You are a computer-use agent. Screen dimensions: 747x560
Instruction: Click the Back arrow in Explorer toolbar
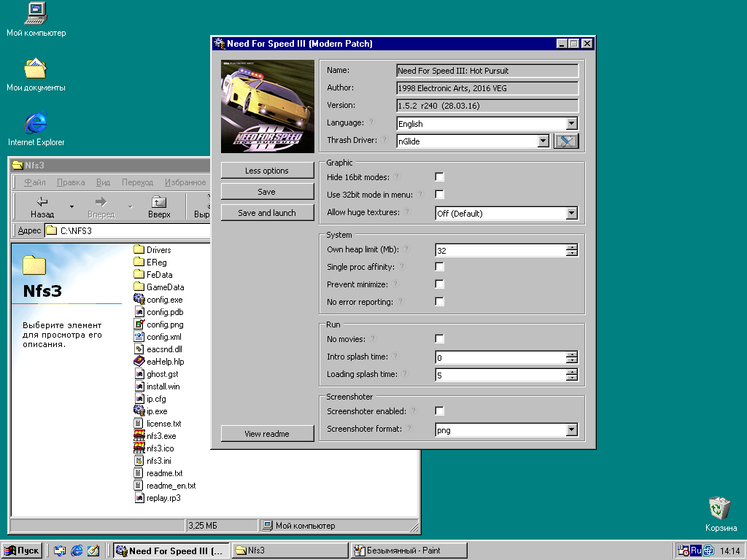pyautogui.click(x=42, y=202)
